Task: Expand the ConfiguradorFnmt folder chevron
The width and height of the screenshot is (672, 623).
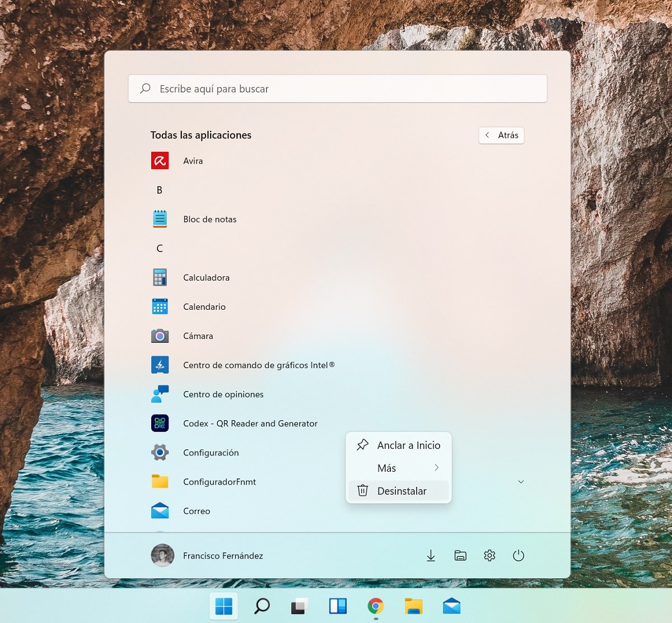Action: [521, 482]
